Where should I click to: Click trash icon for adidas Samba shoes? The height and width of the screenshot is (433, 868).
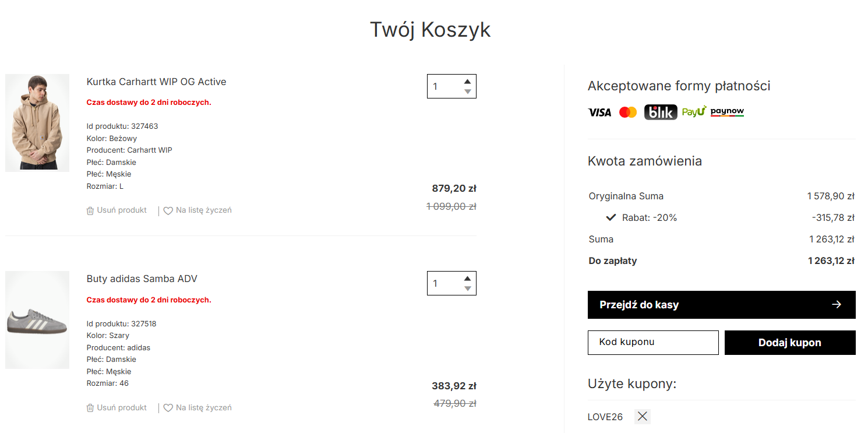[x=90, y=409]
